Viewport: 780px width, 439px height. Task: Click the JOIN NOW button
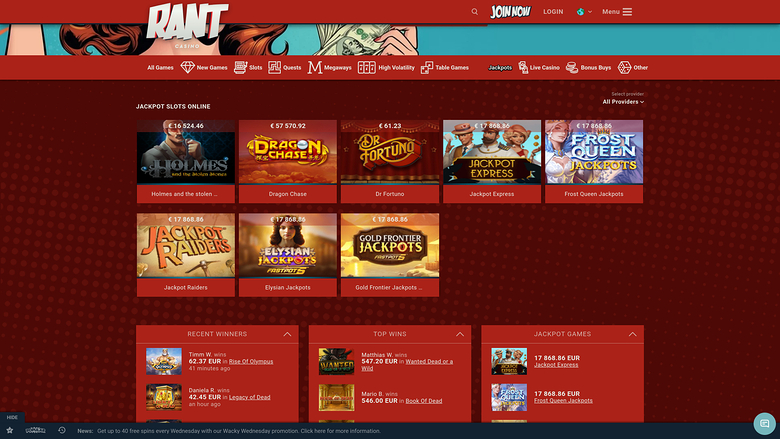[510, 11]
